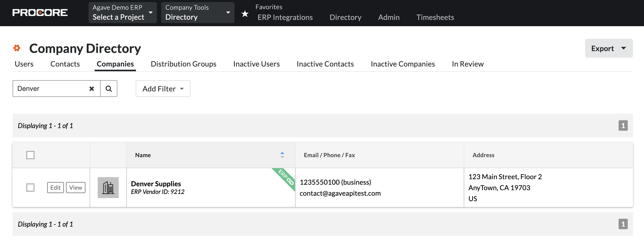Screen dimensions: 644x252
Task: Click the Procore logo
Action: 40,13
